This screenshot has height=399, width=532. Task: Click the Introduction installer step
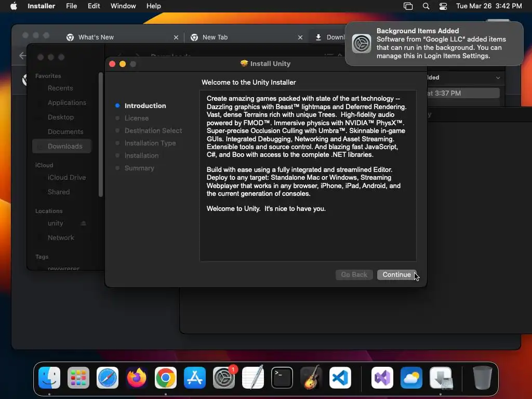pyautogui.click(x=145, y=105)
